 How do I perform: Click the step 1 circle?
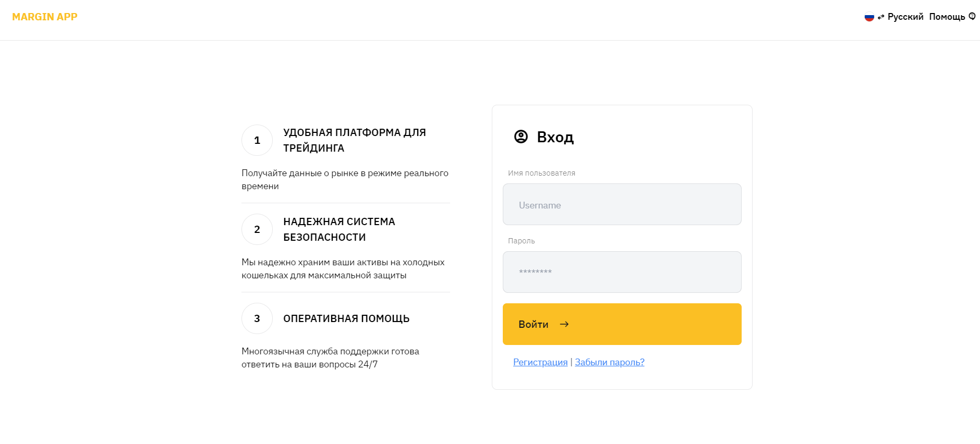click(257, 140)
